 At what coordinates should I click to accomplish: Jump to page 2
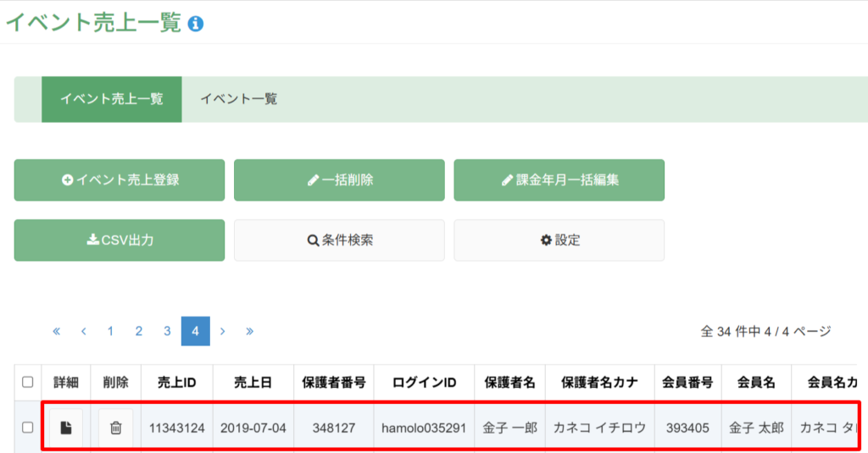pyautogui.click(x=139, y=331)
